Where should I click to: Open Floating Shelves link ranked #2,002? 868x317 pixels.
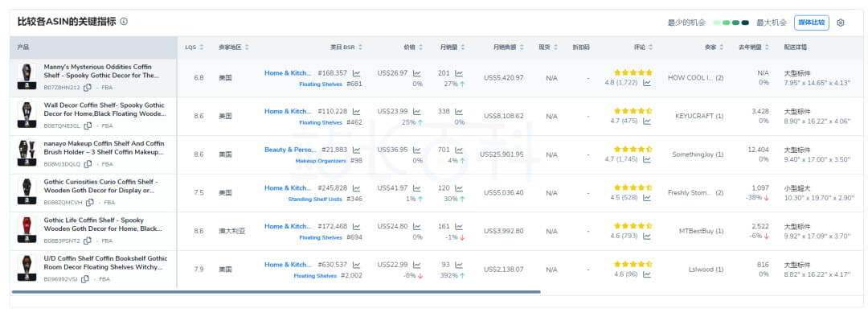(315, 275)
